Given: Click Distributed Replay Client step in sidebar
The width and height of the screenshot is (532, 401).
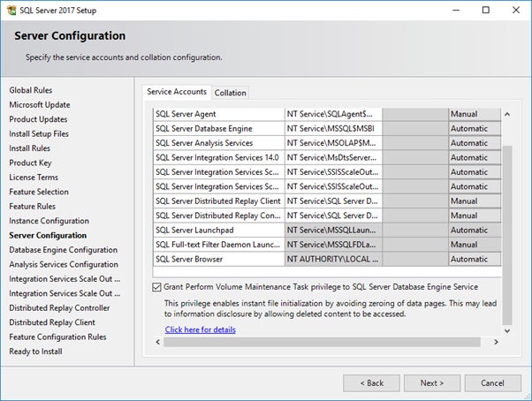Looking at the screenshot, I should pos(52,322).
